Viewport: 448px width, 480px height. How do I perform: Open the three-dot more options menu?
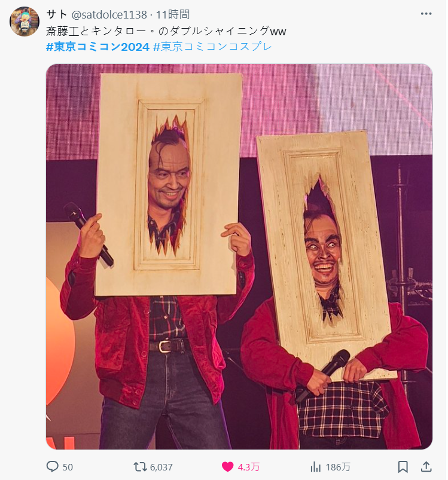coord(426,14)
